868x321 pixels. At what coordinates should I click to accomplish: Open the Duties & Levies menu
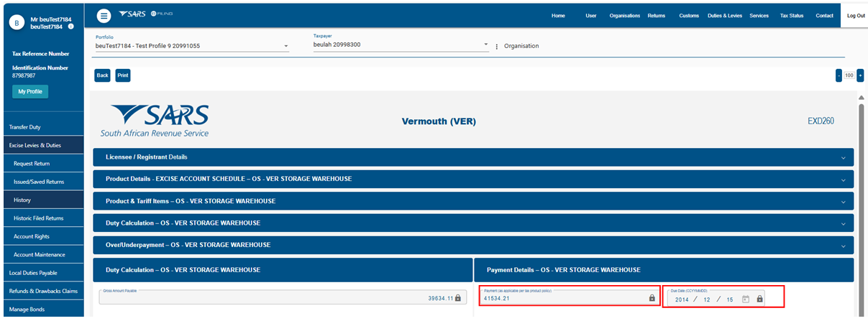pos(725,16)
